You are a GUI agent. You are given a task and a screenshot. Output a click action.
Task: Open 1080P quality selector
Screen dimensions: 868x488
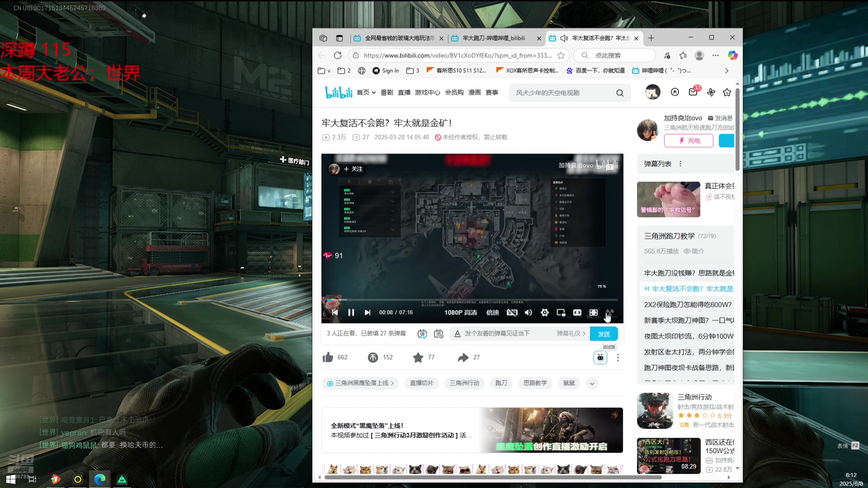pos(460,312)
